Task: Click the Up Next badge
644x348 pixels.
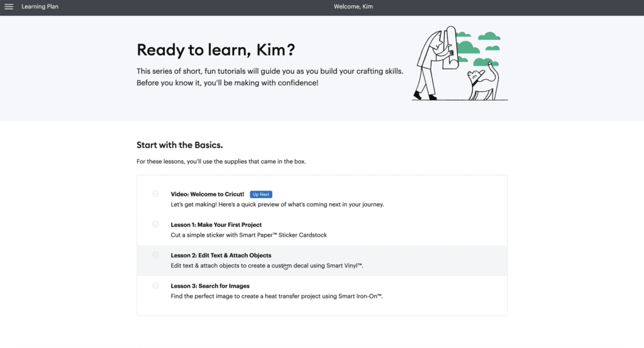Action: (261, 194)
